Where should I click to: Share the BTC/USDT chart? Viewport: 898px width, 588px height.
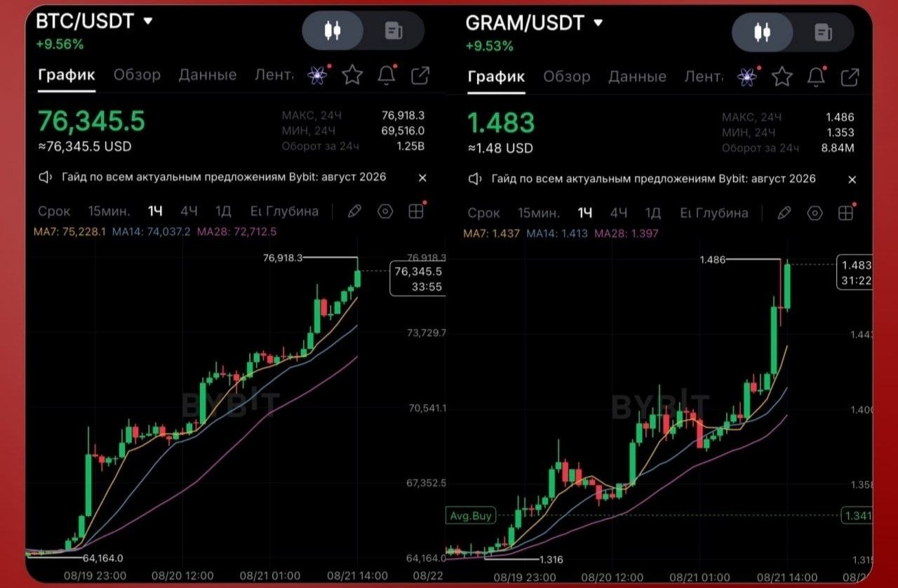pos(420,75)
